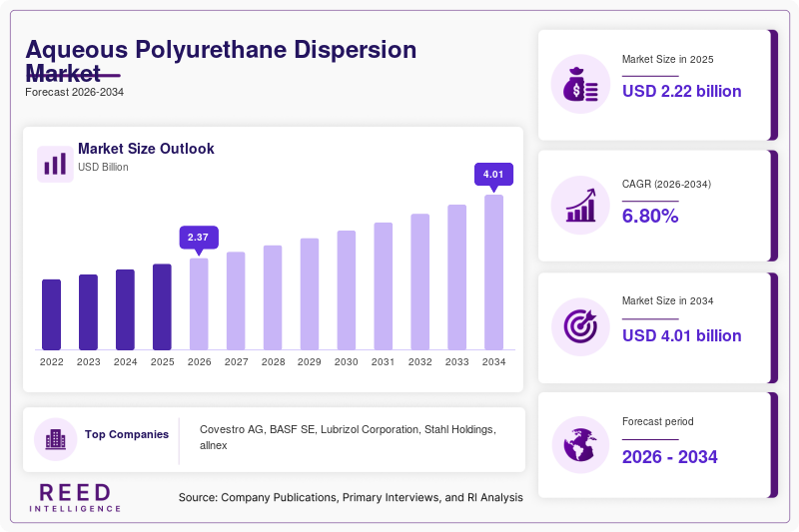
Task: Click the 'CAGR (2026-2034)' label
Action: pyautogui.click(x=666, y=185)
